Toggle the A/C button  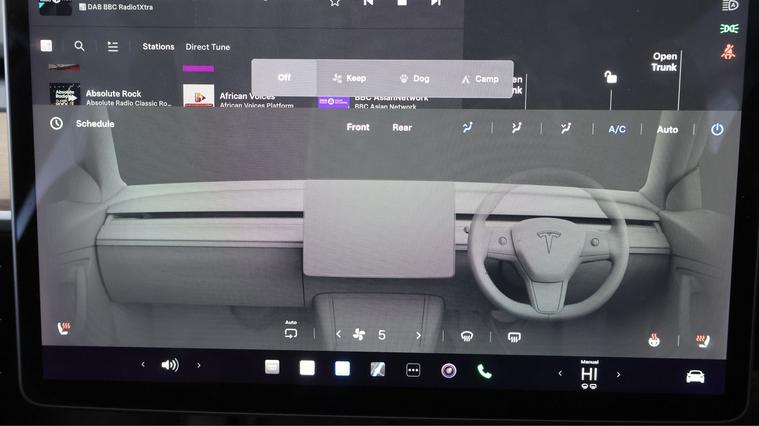click(x=617, y=129)
